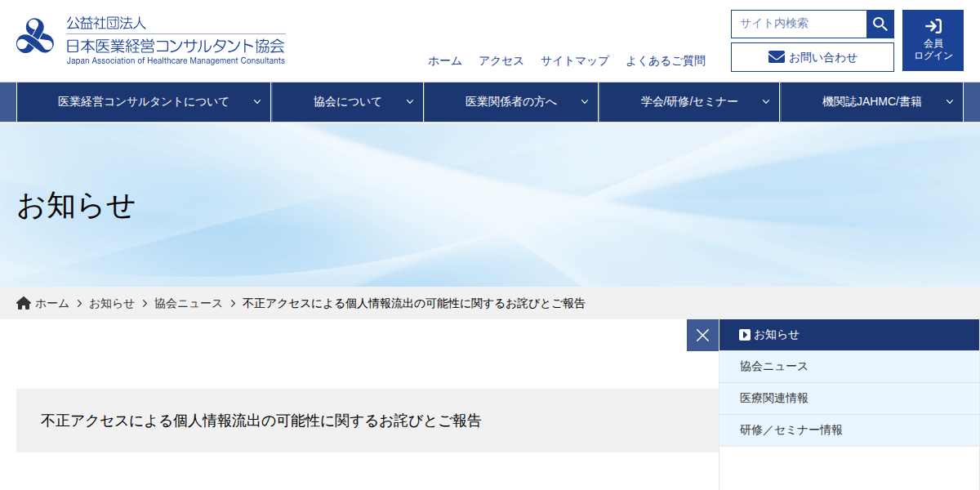Focus the サイト内検索 search field
Screen dimensions: 980x490
[x=799, y=24]
